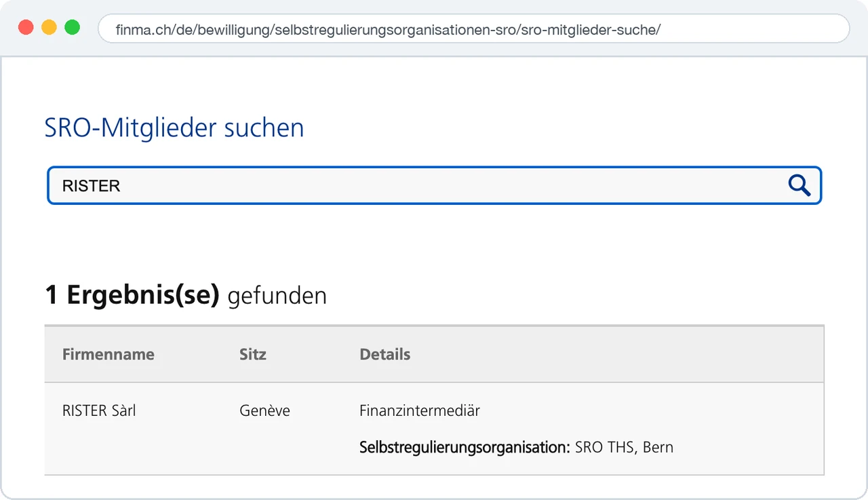
Task: Select the Details column header
Action: pos(385,354)
